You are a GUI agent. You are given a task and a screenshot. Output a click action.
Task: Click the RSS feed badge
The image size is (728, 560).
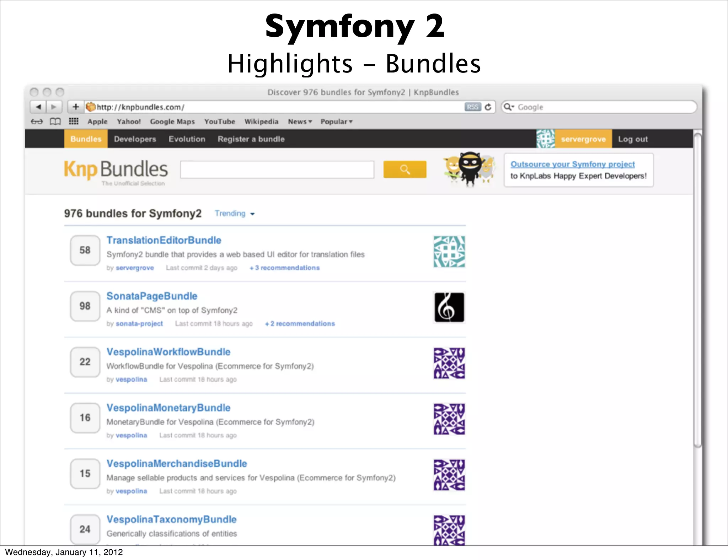tap(472, 107)
